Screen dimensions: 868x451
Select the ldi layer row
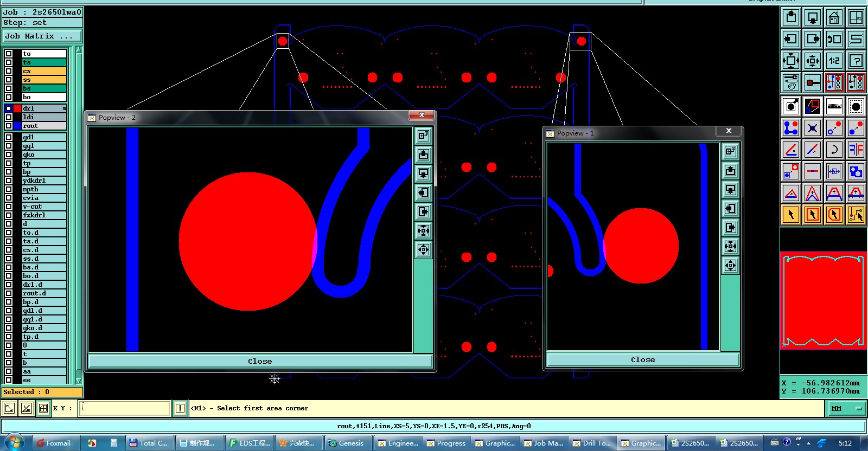click(x=44, y=117)
